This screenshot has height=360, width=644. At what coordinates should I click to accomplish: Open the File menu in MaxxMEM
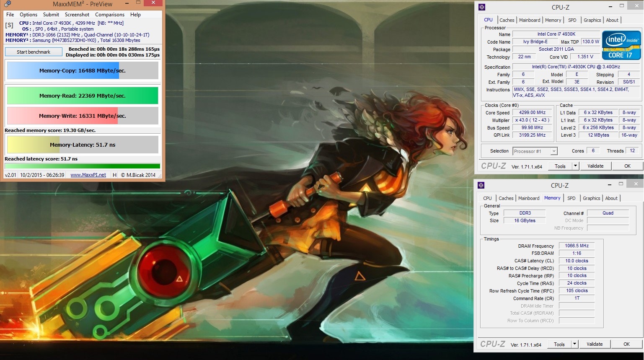coord(10,15)
